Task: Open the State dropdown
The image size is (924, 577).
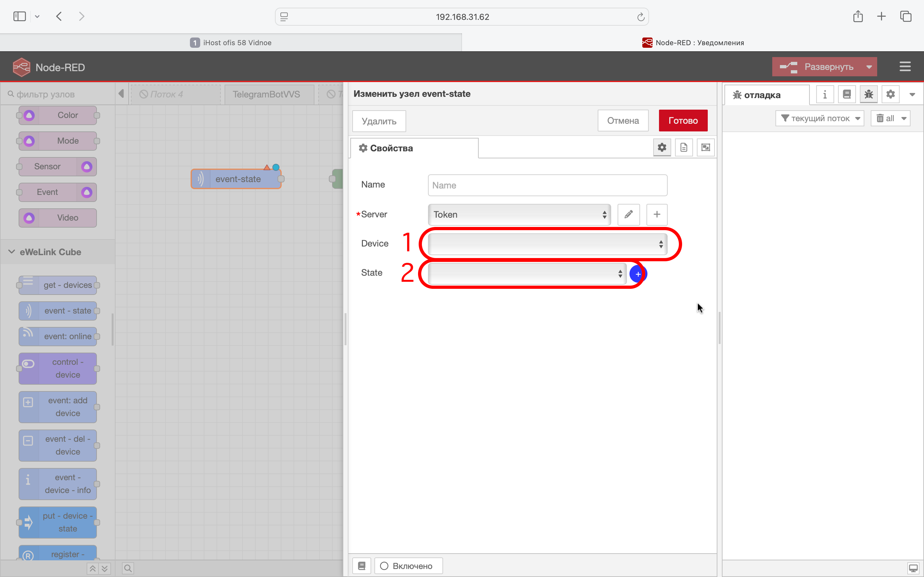Action: (526, 274)
